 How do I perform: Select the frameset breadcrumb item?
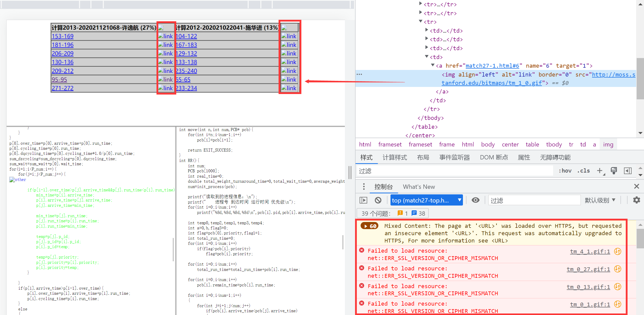390,144
